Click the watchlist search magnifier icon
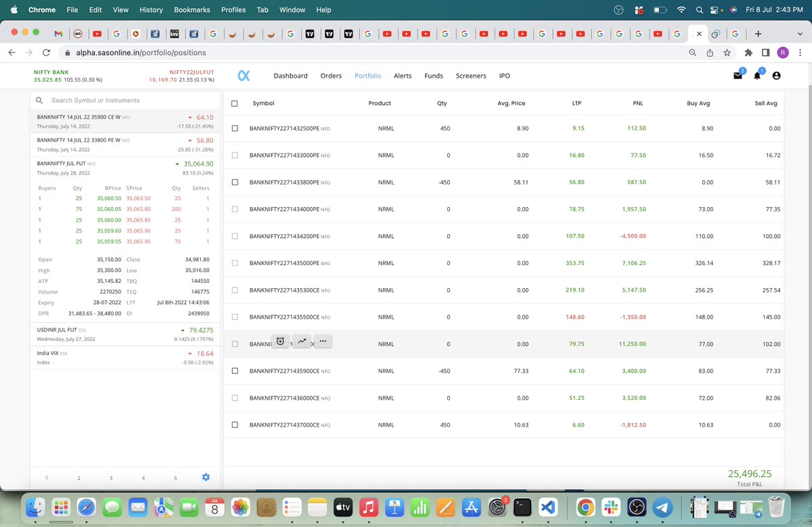812x527 pixels. click(40, 100)
